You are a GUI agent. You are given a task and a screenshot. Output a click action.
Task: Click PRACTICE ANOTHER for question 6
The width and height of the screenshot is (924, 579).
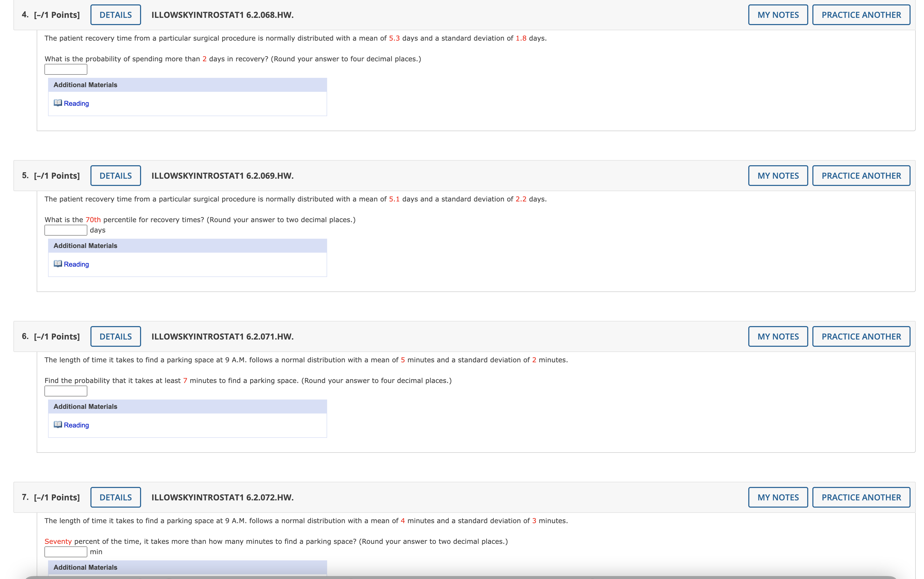point(861,337)
